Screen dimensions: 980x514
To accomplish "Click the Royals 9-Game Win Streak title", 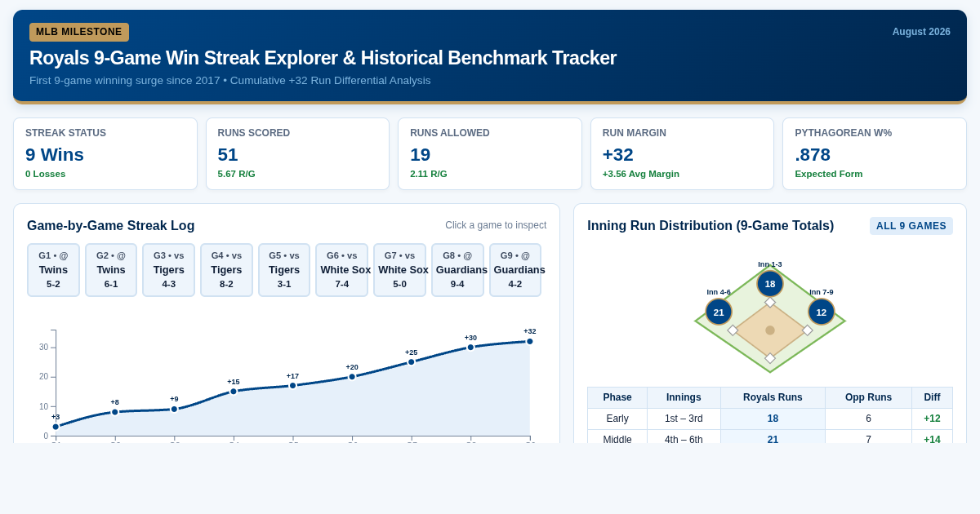I will tap(323, 58).
